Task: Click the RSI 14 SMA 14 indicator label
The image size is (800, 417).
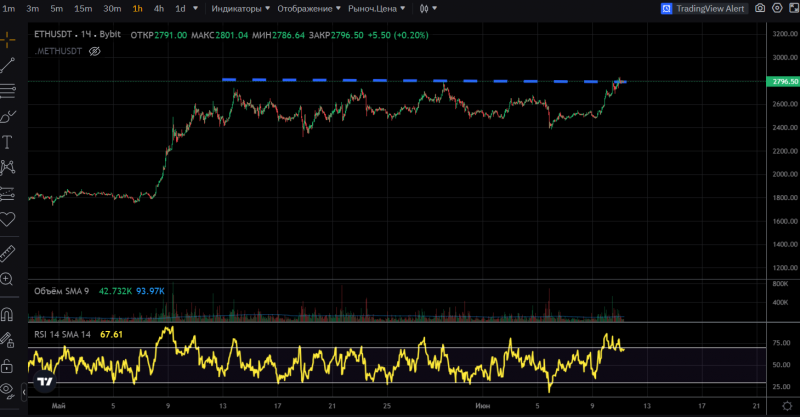Action: 62,334
